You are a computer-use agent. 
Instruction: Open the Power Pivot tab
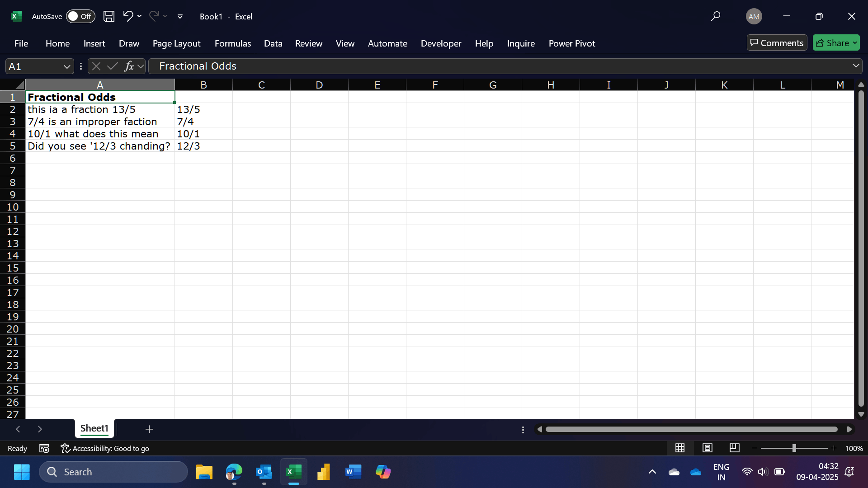pos(571,43)
